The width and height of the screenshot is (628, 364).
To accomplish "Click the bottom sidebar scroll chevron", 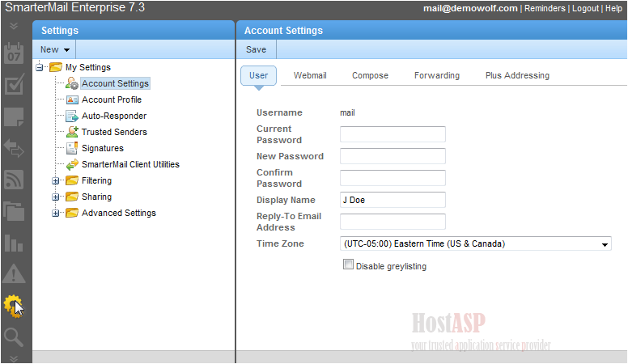I will click(14, 358).
